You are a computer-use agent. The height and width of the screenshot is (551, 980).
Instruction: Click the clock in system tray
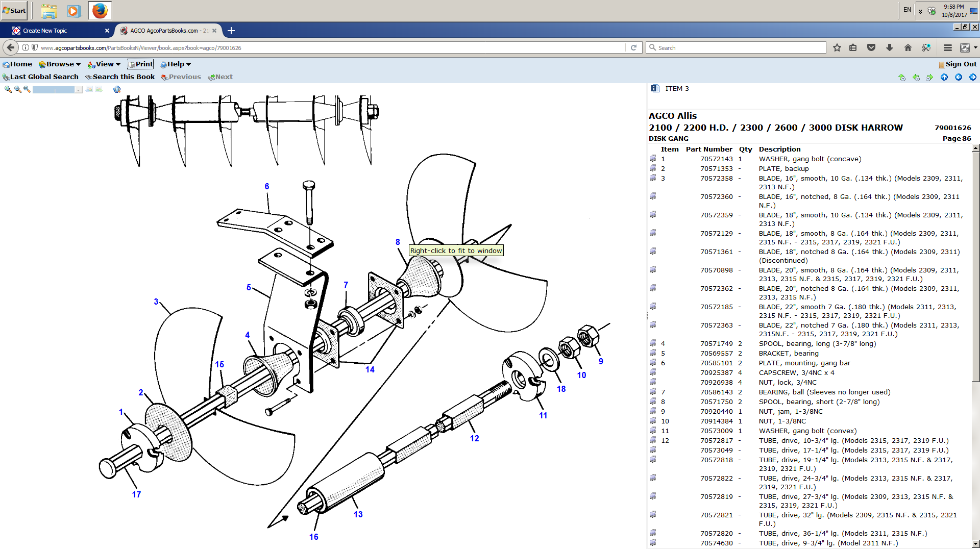[954, 11]
